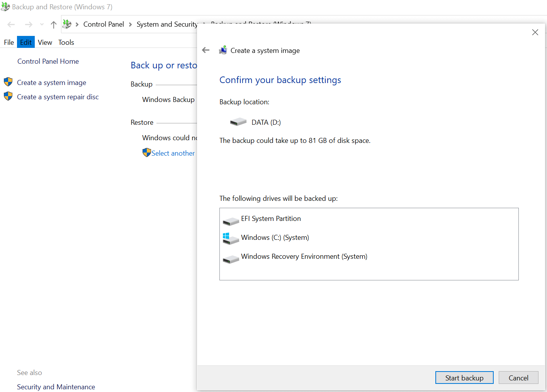Click the shield icon beside Create a system image

[8, 82]
